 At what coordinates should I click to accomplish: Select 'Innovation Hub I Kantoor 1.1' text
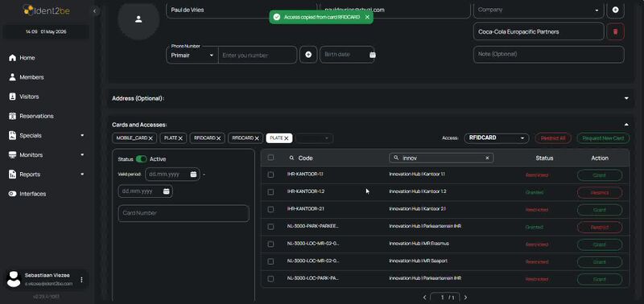click(x=417, y=175)
